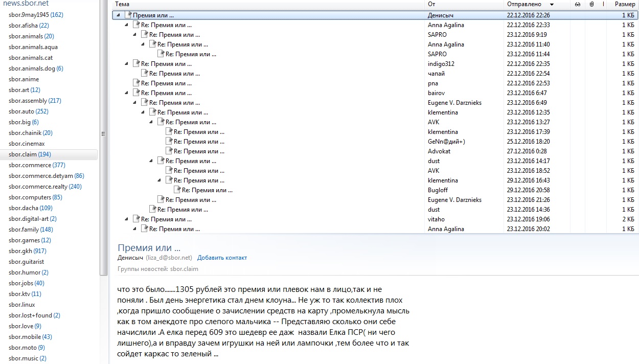Sort messages by the Размер column header
The height and width of the screenshot is (364, 639).
[x=625, y=4]
